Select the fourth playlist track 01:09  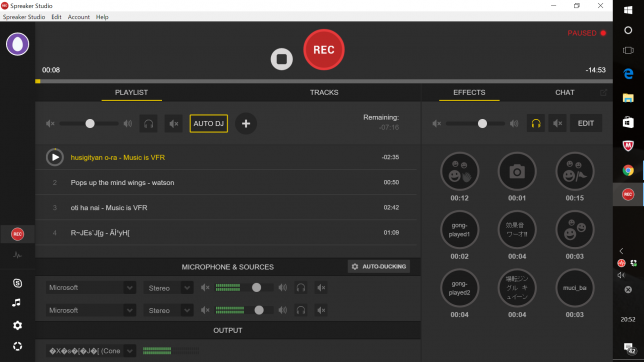tap(226, 233)
